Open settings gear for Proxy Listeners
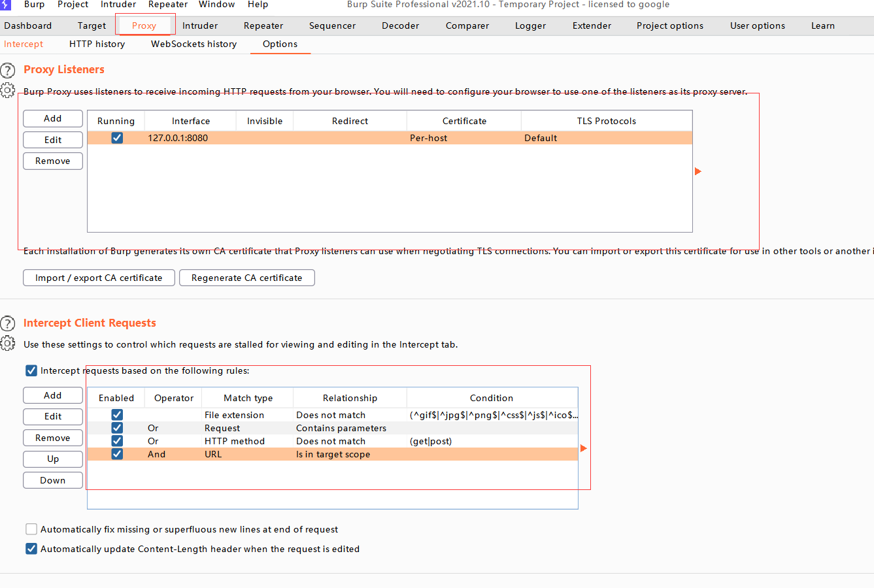 [7, 90]
